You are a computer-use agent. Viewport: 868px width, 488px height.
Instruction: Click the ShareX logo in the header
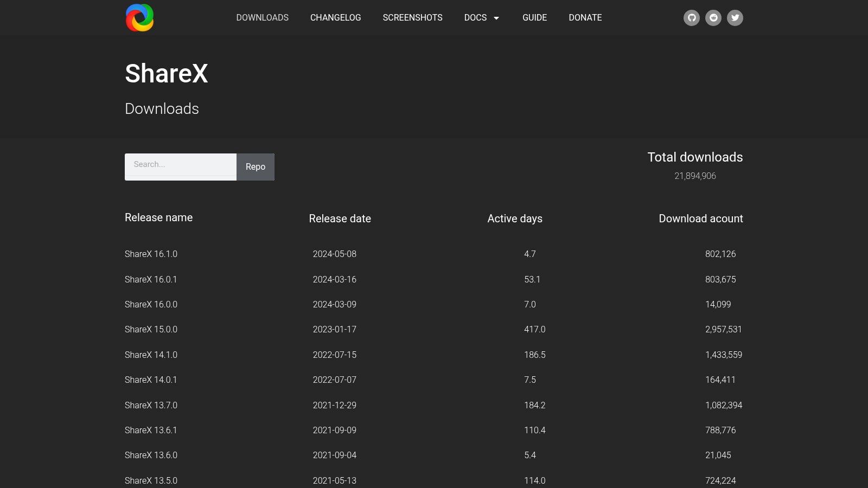tap(139, 17)
